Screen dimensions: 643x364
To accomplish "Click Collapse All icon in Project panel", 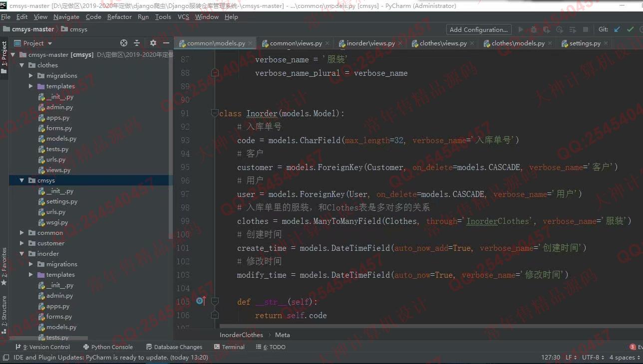I will click(x=137, y=43).
